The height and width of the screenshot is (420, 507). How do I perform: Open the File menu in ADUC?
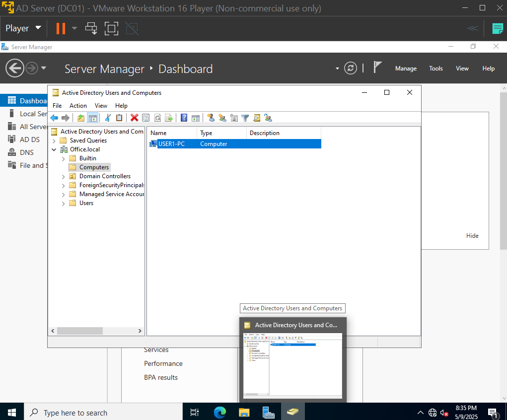point(57,106)
